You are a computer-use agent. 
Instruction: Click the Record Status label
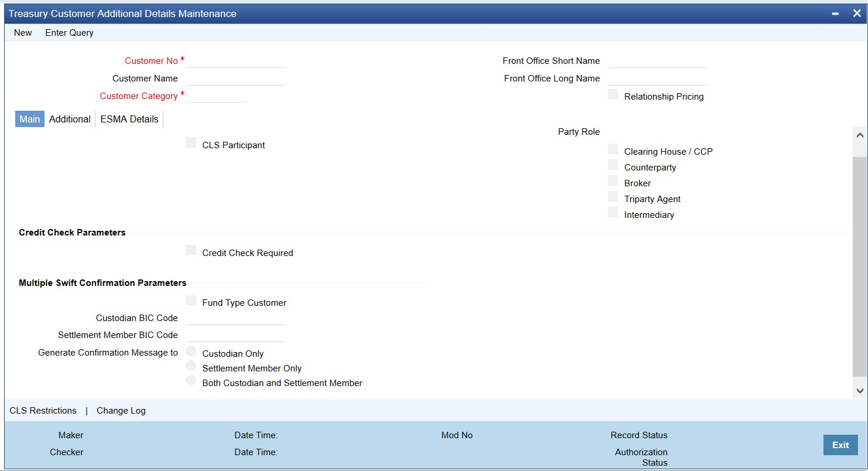pyautogui.click(x=639, y=435)
